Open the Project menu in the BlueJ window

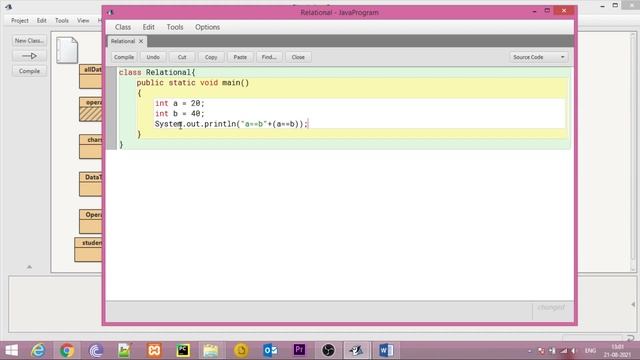20,20
